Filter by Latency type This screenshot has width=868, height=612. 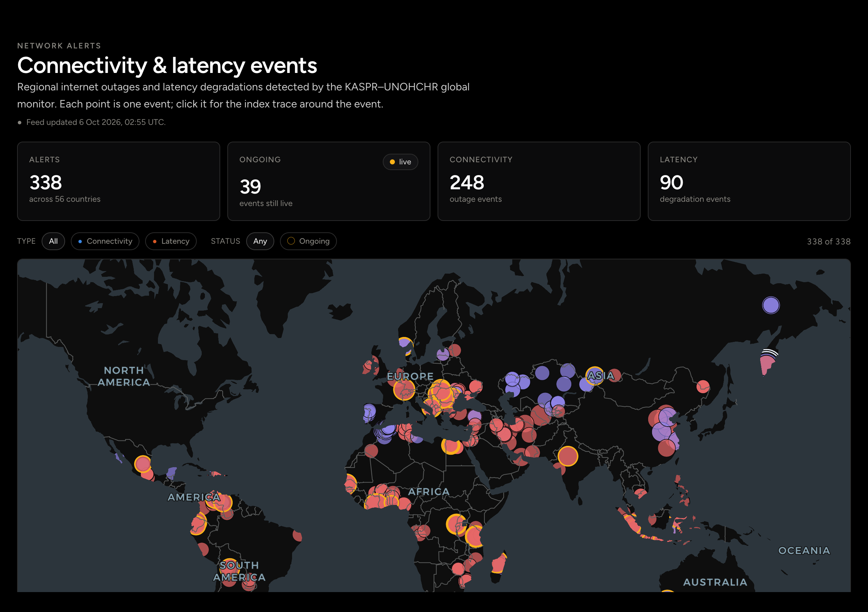tap(171, 241)
